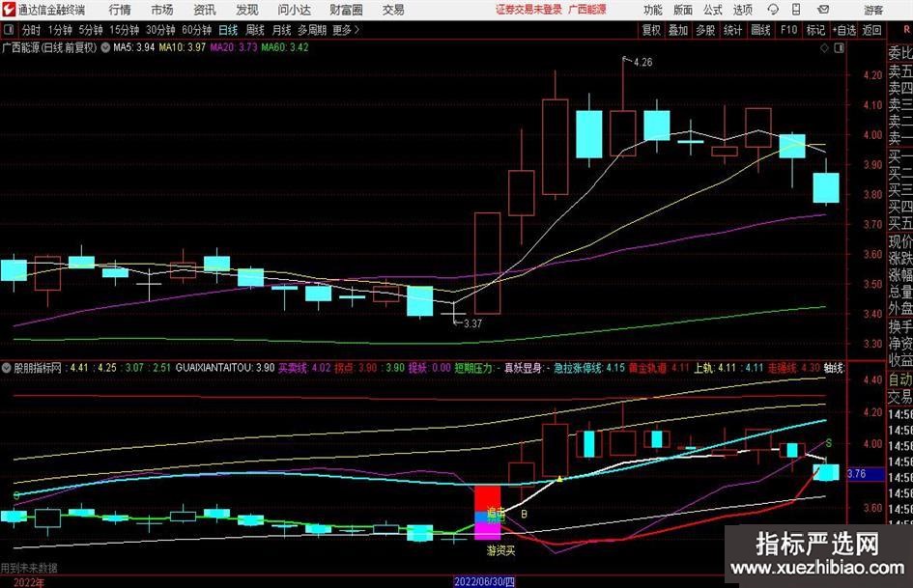The image size is (913, 588).
Task: Click the 3.37 low price marker
Action: [x=472, y=323]
